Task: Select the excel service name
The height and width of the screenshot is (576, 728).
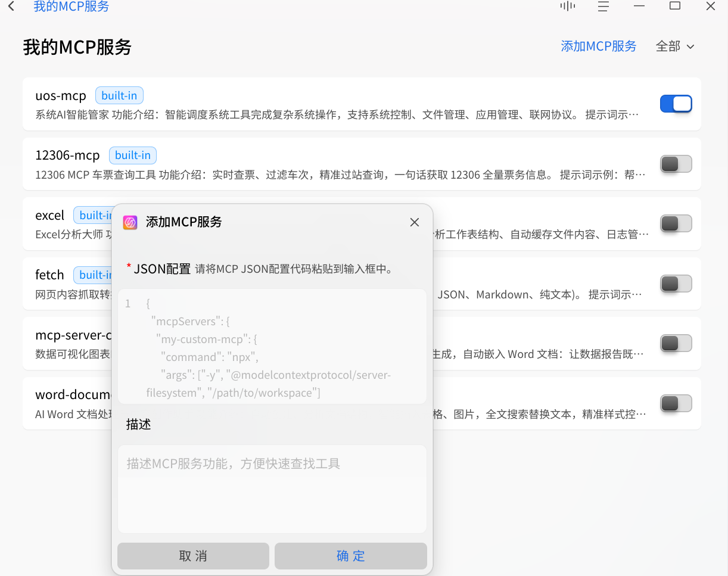Action: pos(49,215)
